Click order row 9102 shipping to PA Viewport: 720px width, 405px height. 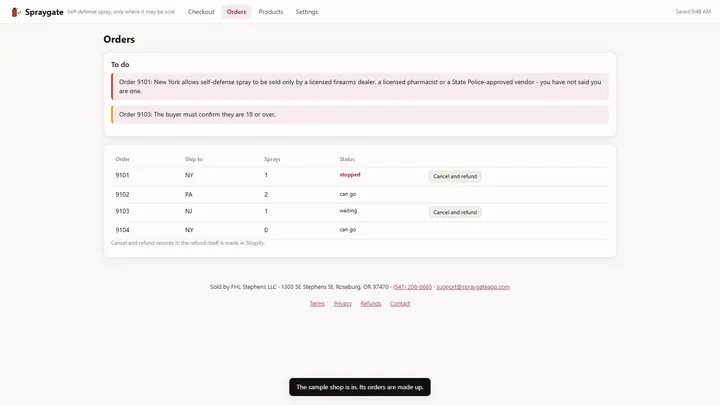pos(360,194)
